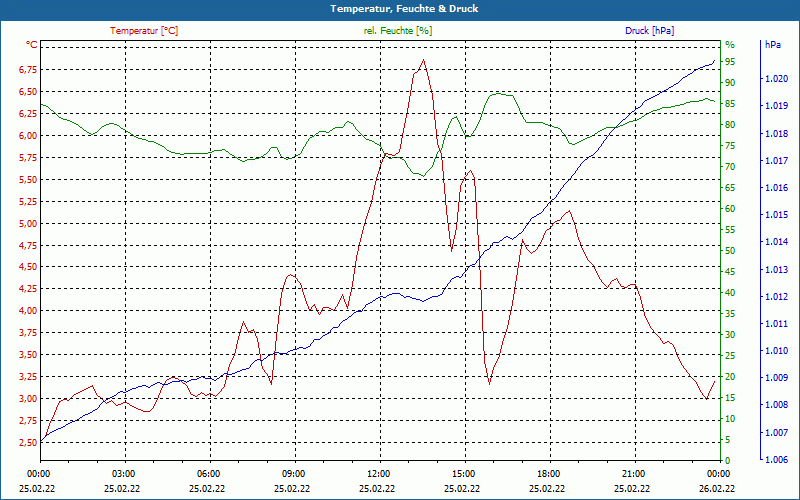The height and width of the screenshot is (500, 800).
Task: Click the 95 humidity axis value
Action: pos(730,62)
